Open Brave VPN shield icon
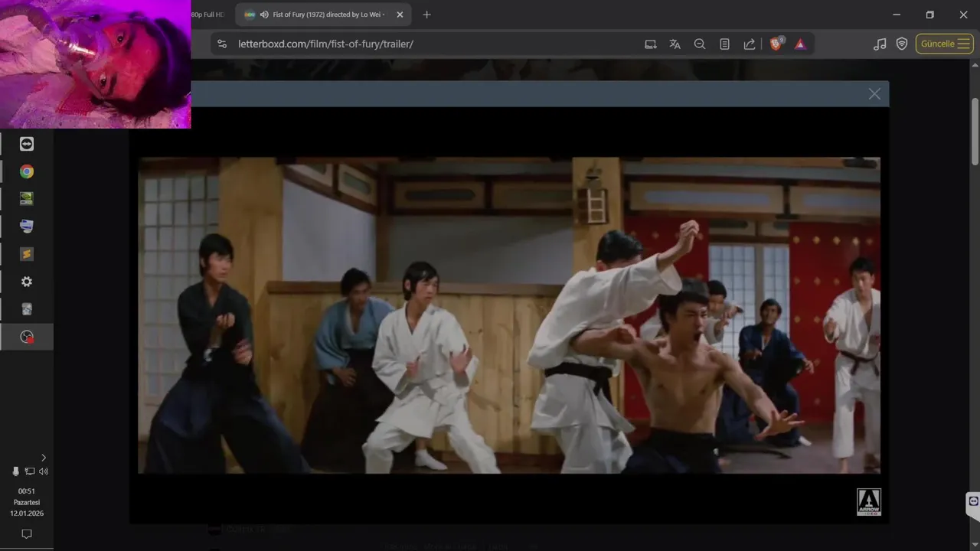Image resolution: width=980 pixels, height=551 pixels. 902,44
